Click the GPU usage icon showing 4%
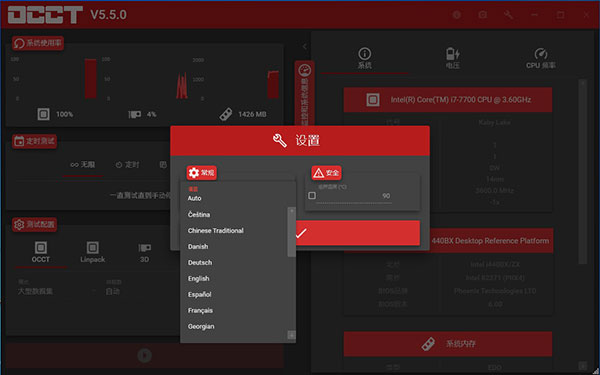 134,114
